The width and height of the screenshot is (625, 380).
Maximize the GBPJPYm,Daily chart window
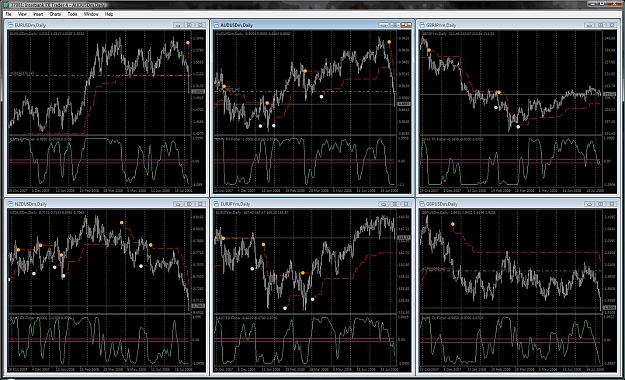click(x=601, y=25)
